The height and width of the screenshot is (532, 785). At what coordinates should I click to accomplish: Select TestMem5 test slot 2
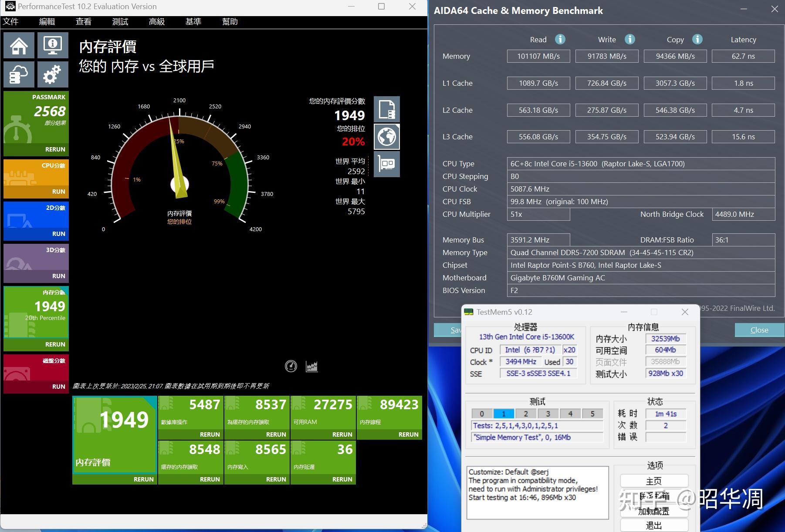point(526,414)
